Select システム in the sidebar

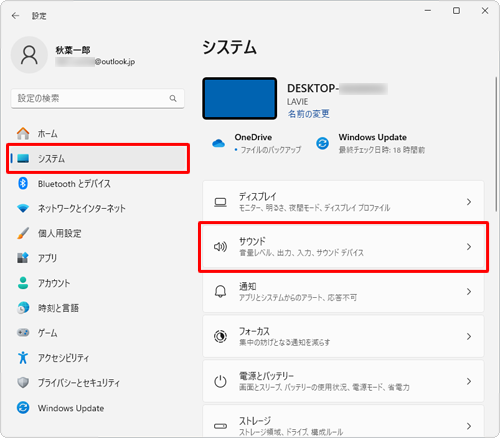tap(98, 158)
